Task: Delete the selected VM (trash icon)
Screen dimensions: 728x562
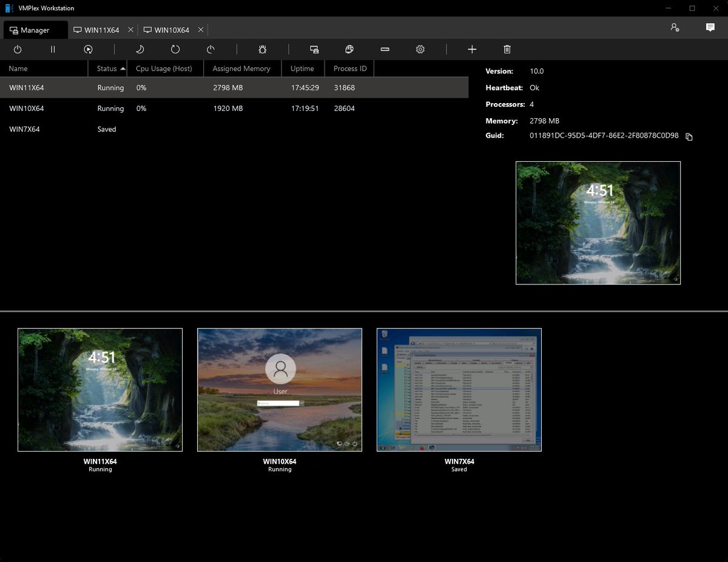Action: click(x=507, y=50)
